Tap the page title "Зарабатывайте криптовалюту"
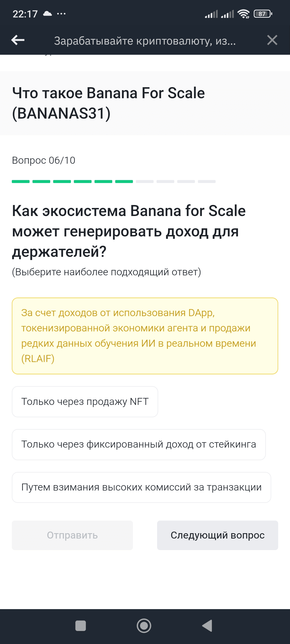 pos(145,41)
